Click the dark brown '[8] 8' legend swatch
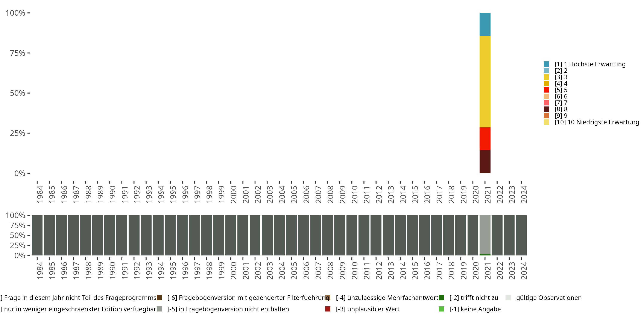Viewport: 644px width, 322px height. pos(547,109)
